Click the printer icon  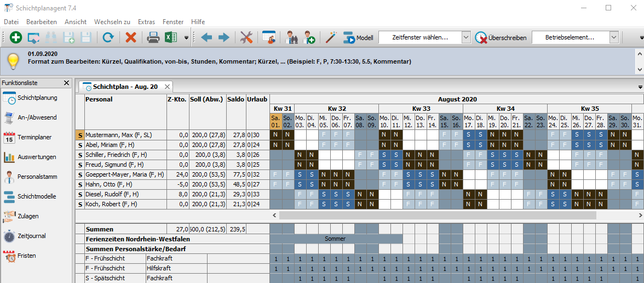[153, 38]
